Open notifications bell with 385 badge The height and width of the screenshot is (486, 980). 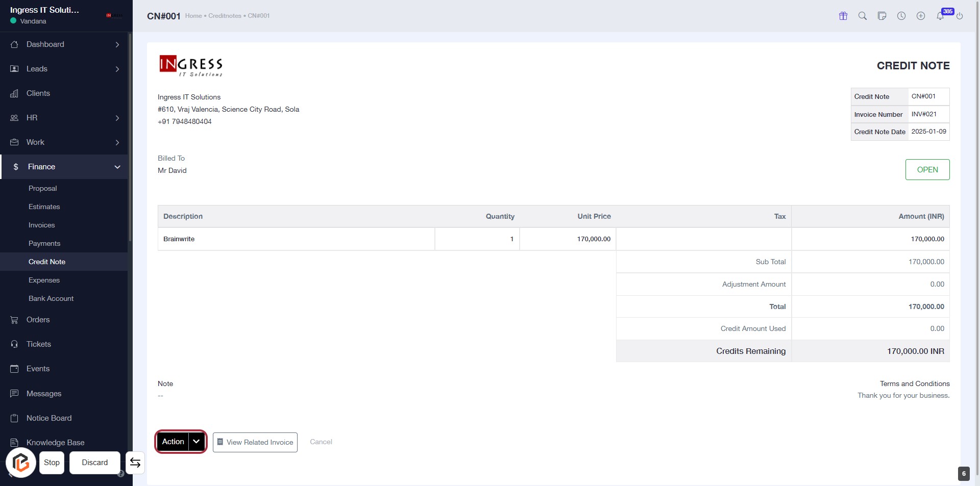[940, 16]
